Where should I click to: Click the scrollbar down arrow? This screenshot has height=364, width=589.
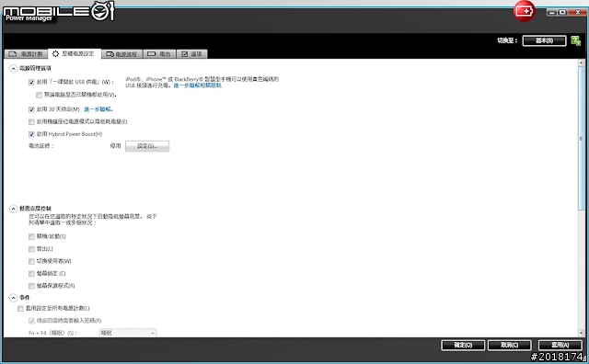click(x=581, y=333)
